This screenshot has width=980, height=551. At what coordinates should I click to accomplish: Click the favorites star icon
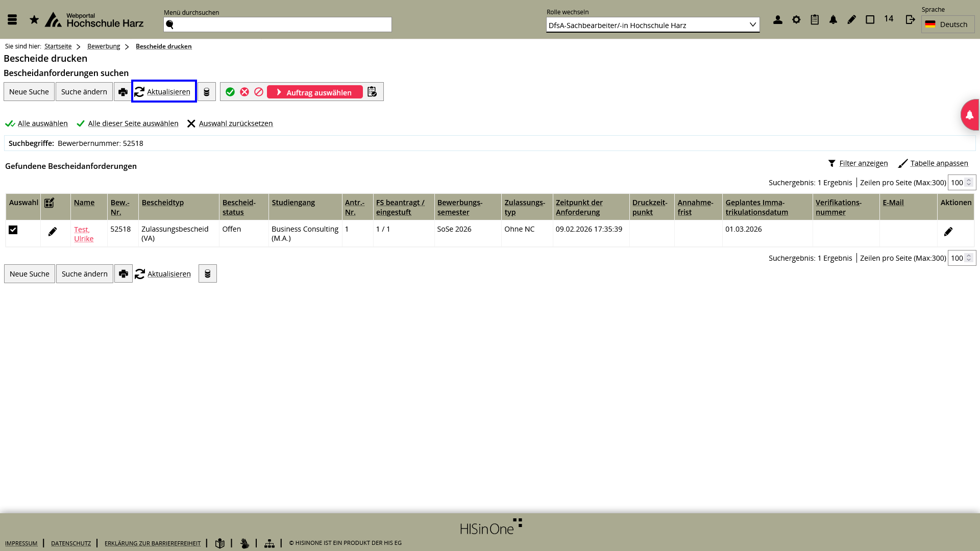pyautogui.click(x=34, y=20)
